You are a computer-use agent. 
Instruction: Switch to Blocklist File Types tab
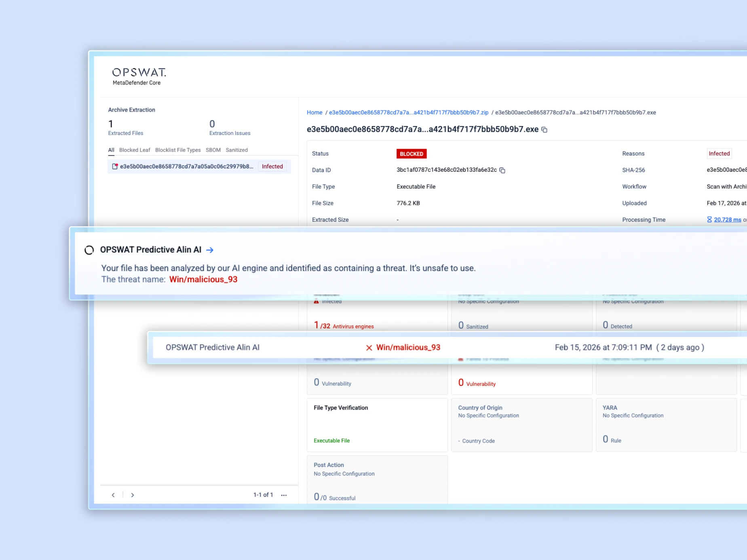[178, 150]
